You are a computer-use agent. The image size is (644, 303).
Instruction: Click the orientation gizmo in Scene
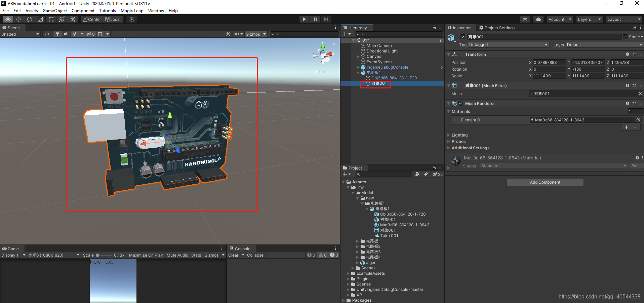tap(323, 54)
